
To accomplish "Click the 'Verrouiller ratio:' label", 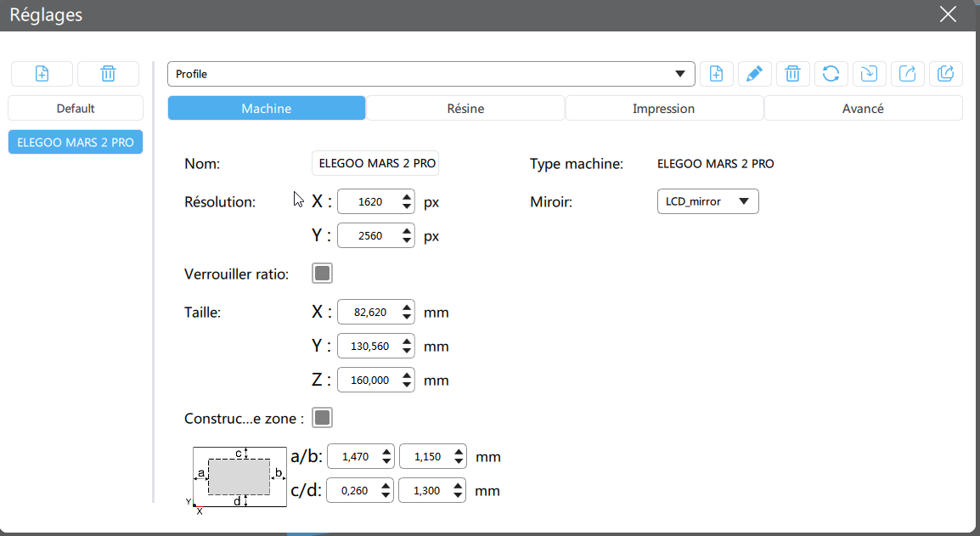I will [x=236, y=274].
